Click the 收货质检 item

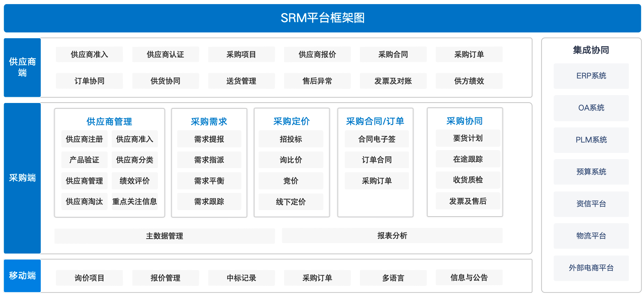[468, 180]
